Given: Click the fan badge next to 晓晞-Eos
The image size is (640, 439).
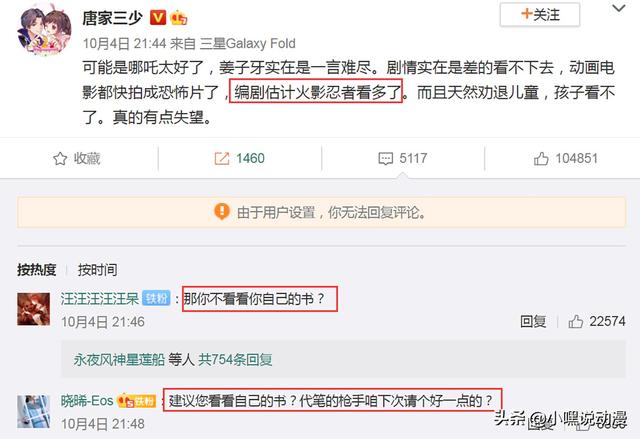Looking at the screenshot, I should coord(137,401).
